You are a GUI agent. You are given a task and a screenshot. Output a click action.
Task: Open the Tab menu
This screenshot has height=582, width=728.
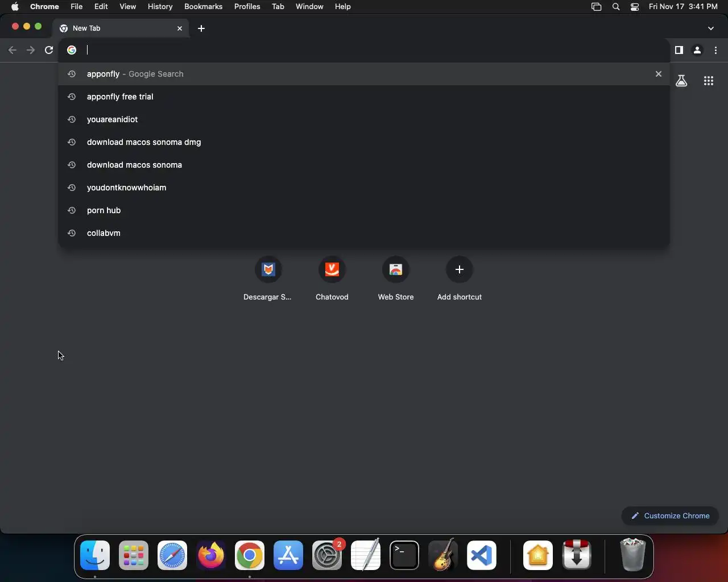[x=278, y=7]
